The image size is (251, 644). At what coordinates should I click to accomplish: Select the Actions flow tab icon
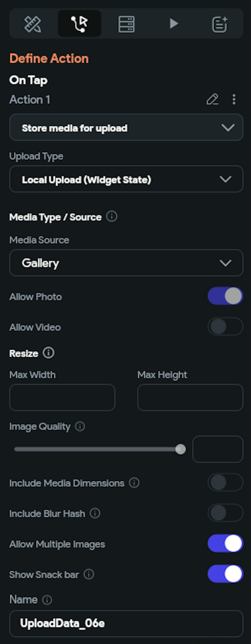click(x=80, y=24)
